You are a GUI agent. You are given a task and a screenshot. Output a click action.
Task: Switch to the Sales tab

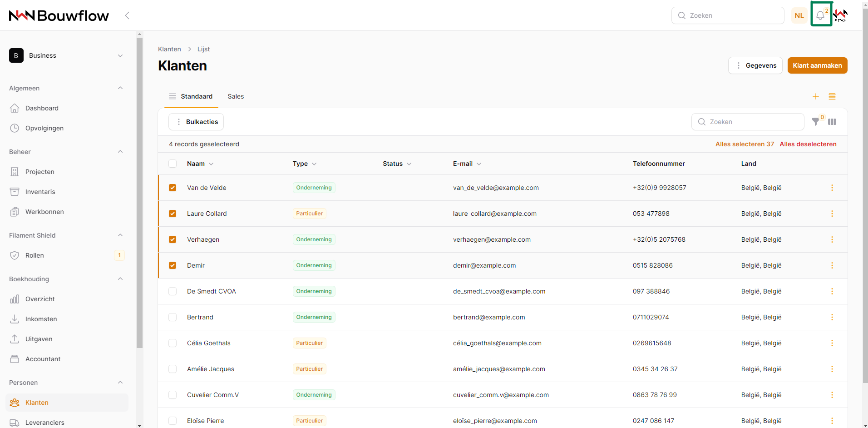236,96
